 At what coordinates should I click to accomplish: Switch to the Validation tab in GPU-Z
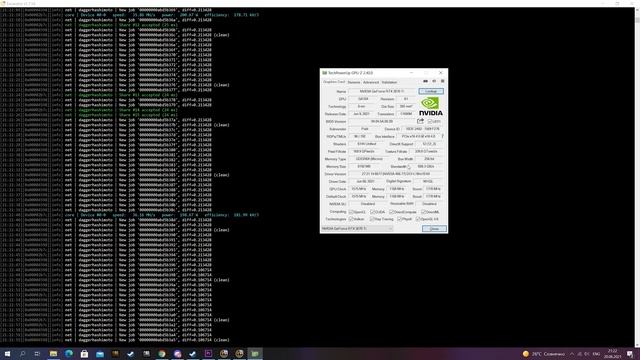389,82
